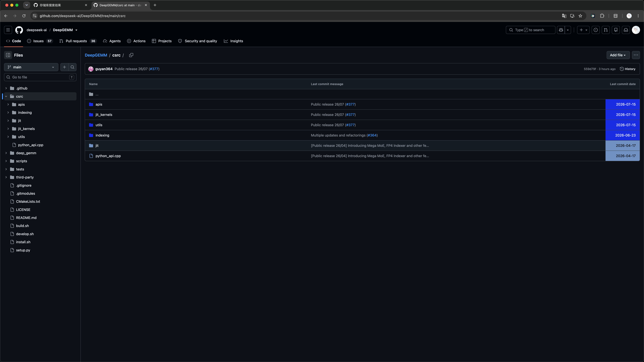Bookmark this page with the star icon
644x362 pixels.
tap(580, 16)
